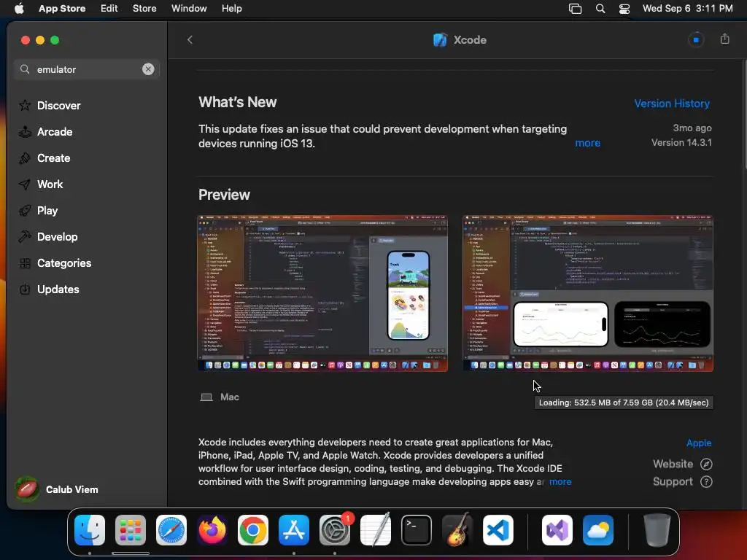Screen dimensions: 747x560
Task: Open the second Xcode preview screenshot
Action: (x=588, y=293)
